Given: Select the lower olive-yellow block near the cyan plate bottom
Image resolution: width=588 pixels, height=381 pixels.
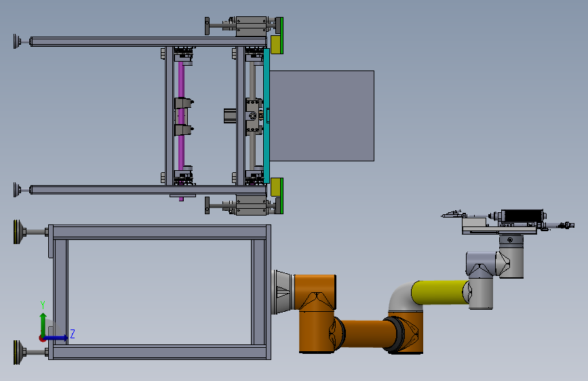Looking at the screenshot, I should pyautogui.click(x=276, y=186).
